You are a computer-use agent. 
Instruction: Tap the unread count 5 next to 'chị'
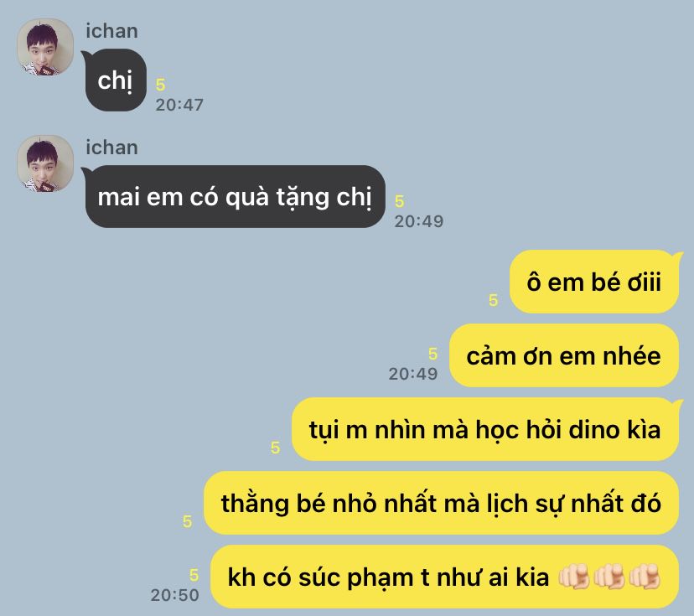coord(160,85)
